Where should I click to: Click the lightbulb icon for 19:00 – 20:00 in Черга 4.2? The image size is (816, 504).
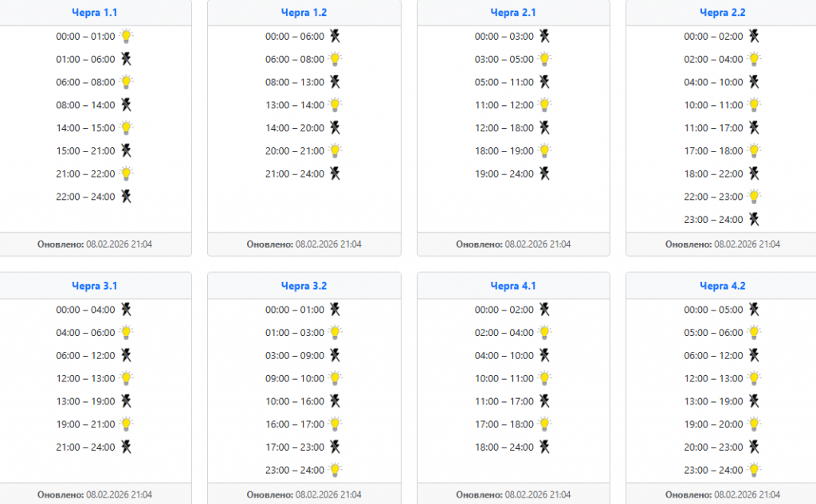754,424
